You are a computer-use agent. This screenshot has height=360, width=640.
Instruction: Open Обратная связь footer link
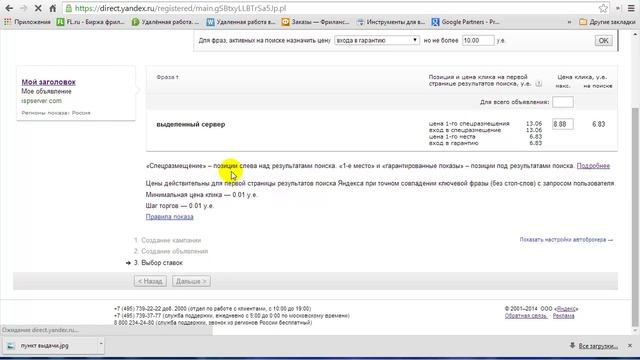[526, 316]
